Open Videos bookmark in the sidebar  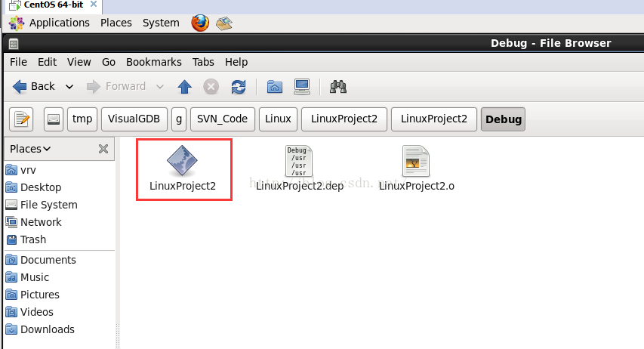tap(29, 312)
